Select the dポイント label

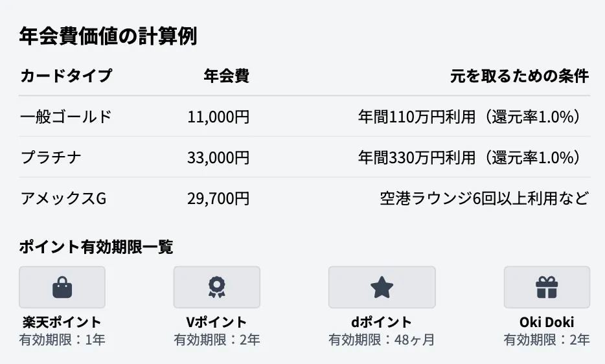click(382, 322)
